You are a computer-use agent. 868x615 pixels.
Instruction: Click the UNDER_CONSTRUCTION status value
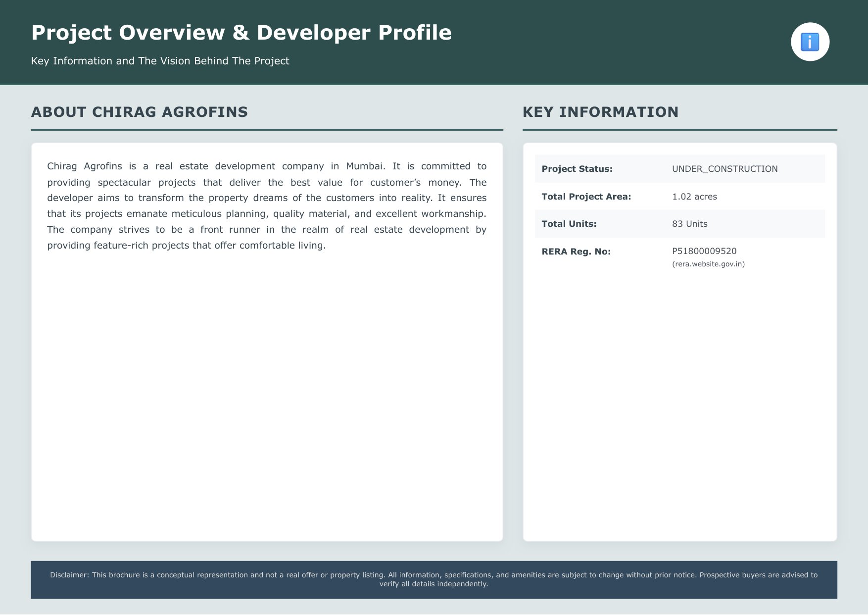724,169
